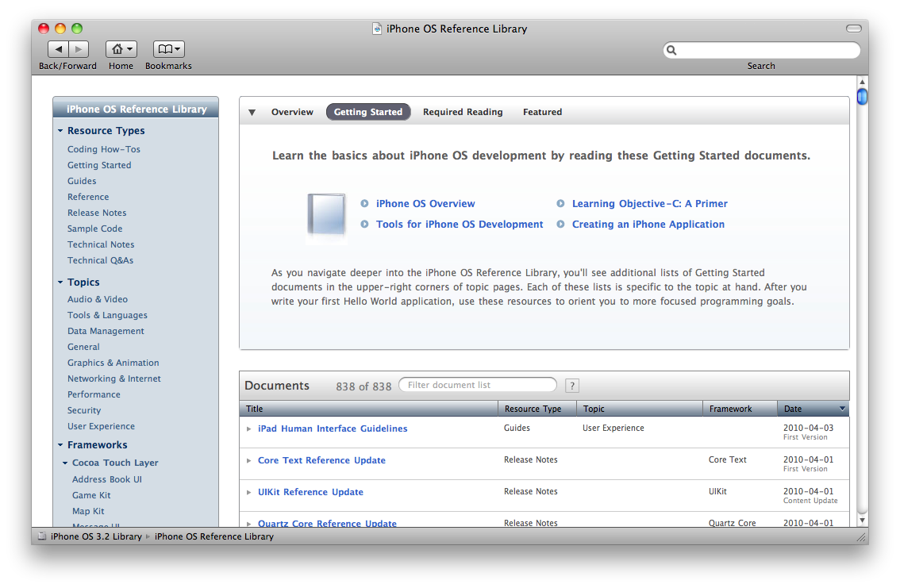The image size is (900, 588).
Task: Open Core Text Reference Update document
Action: pos(321,460)
